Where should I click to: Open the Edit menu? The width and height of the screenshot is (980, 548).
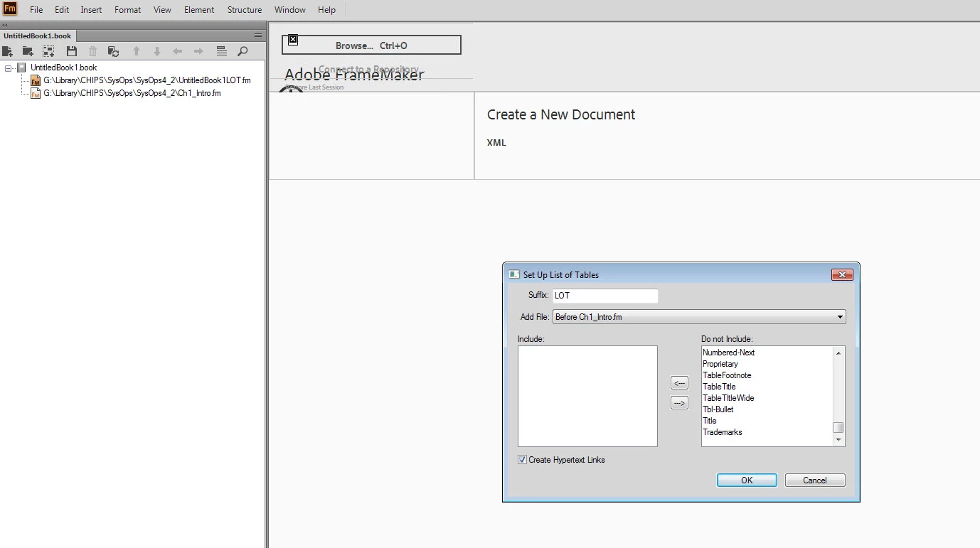[x=62, y=10]
